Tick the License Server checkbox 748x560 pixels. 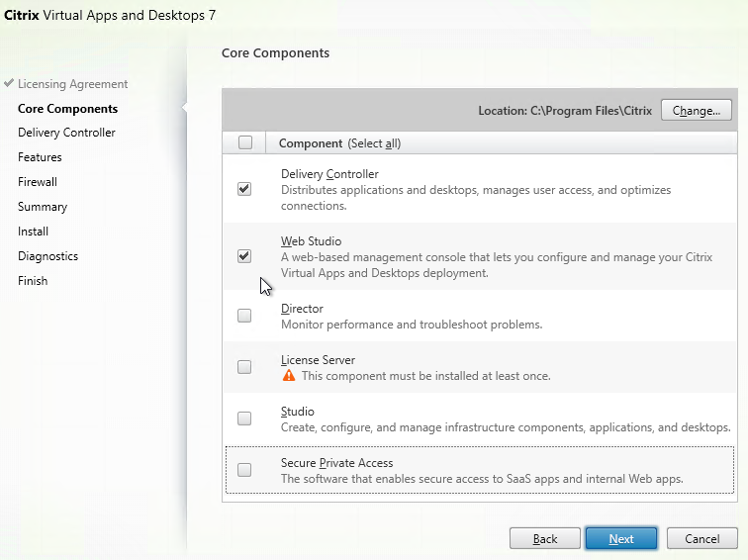click(x=244, y=367)
